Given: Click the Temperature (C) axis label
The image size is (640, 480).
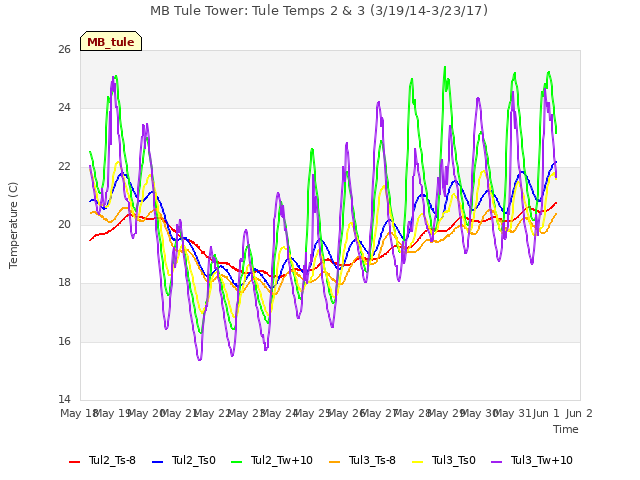Looking at the screenshot, I should tap(13, 225).
